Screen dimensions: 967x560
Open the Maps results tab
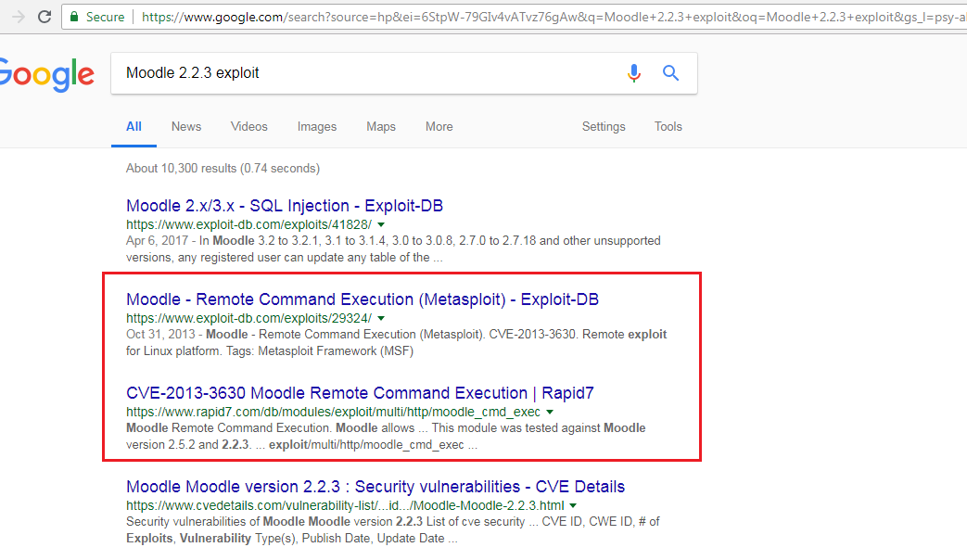click(x=380, y=127)
